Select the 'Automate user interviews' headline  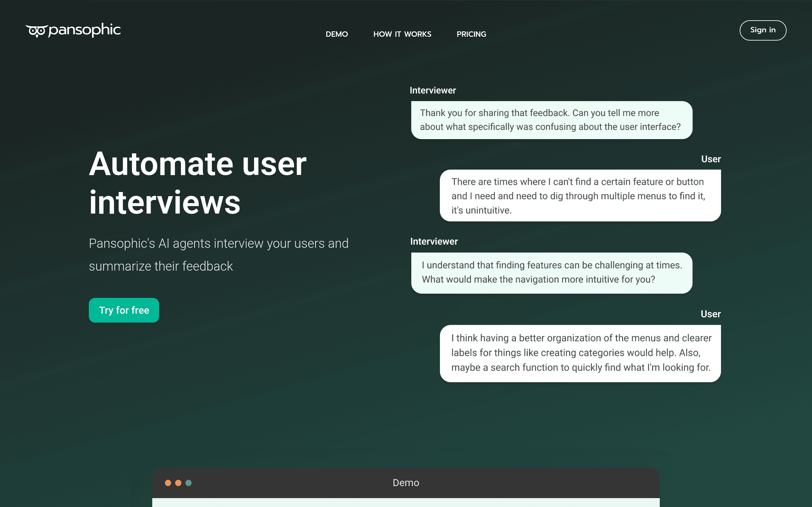click(198, 183)
